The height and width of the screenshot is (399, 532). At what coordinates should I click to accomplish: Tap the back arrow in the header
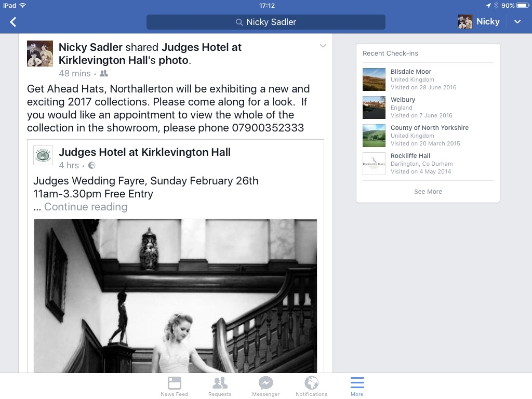click(13, 22)
